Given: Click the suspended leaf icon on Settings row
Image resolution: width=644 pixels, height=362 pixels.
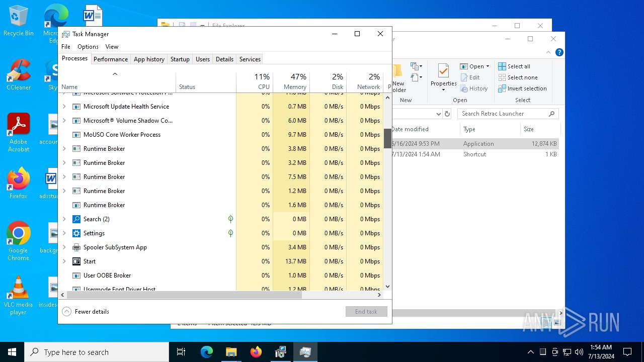Looking at the screenshot, I should 230,233.
